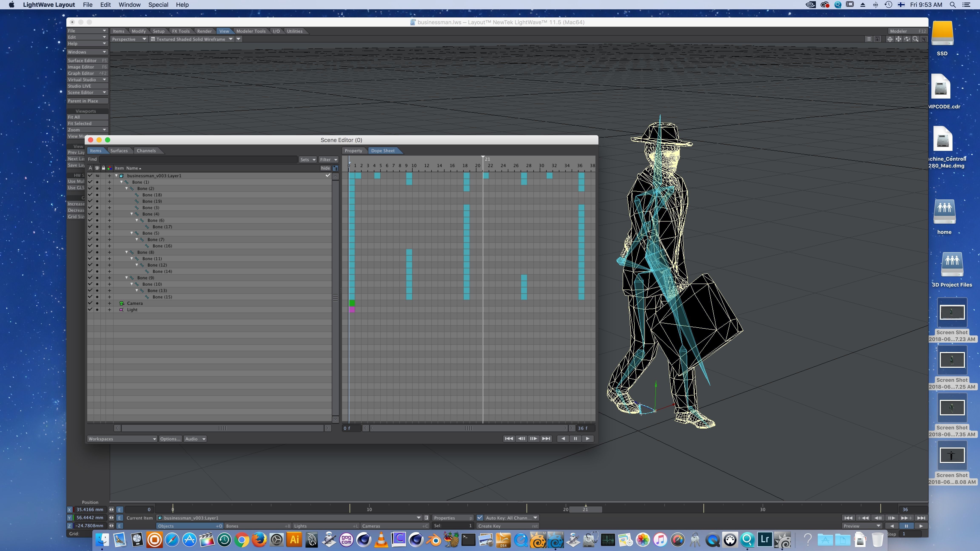Click main Layout play forward button
The width and height of the screenshot is (980, 551).
(x=921, y=526)
